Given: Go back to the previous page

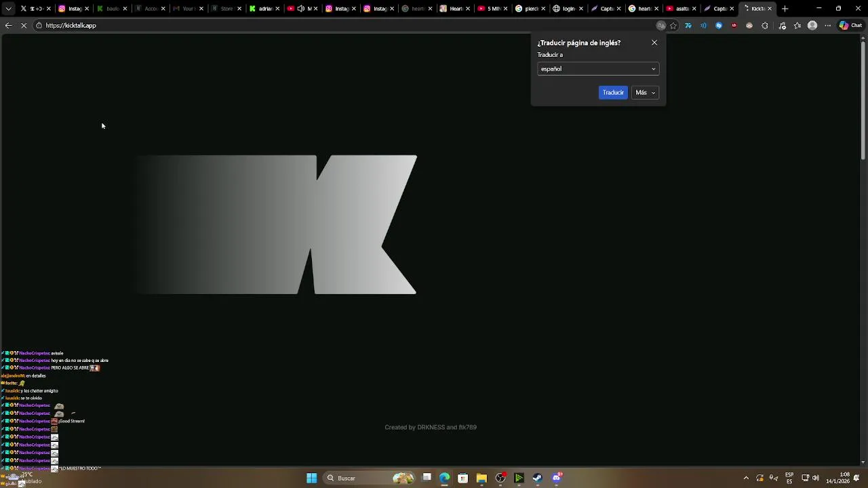Looking at the screenshot, I should point(8,25).
